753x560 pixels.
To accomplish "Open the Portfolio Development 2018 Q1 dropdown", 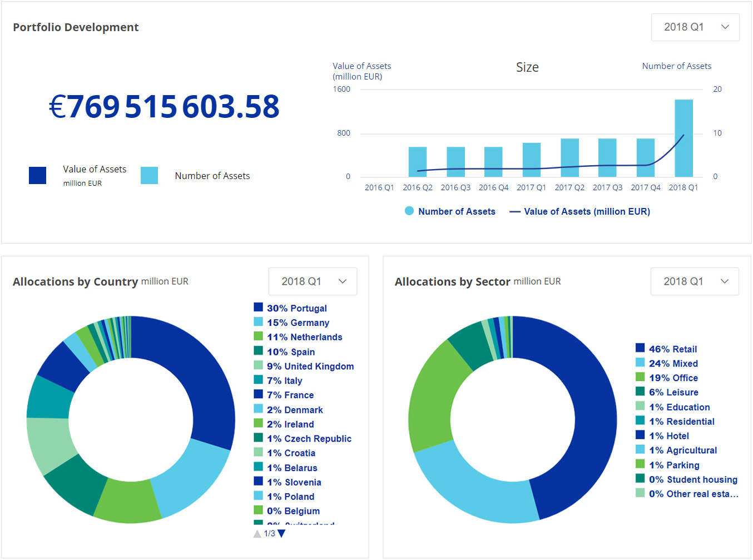I will tap(695, 27).
